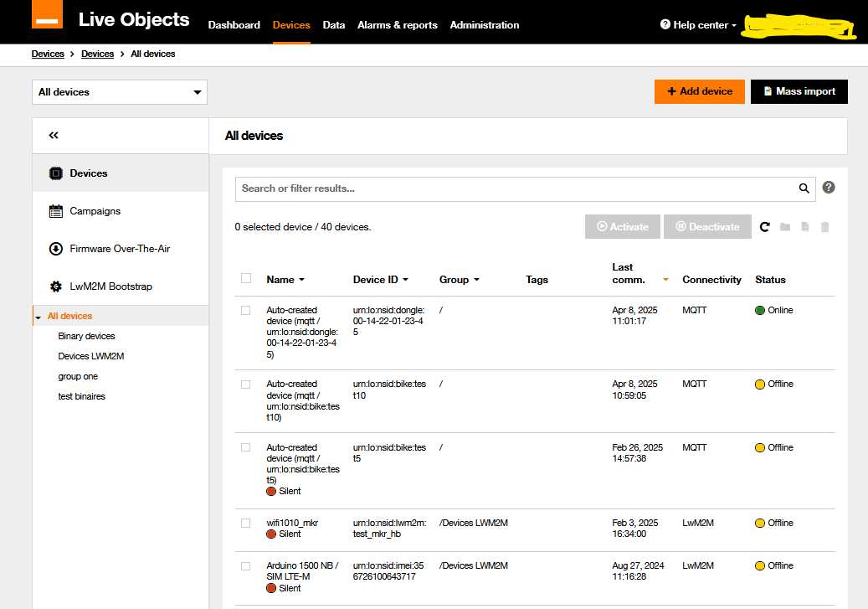Image resolution: width=868 pixels, height=609 pixels.
Task: Expand the Help center menu
Action: (699, 25)
